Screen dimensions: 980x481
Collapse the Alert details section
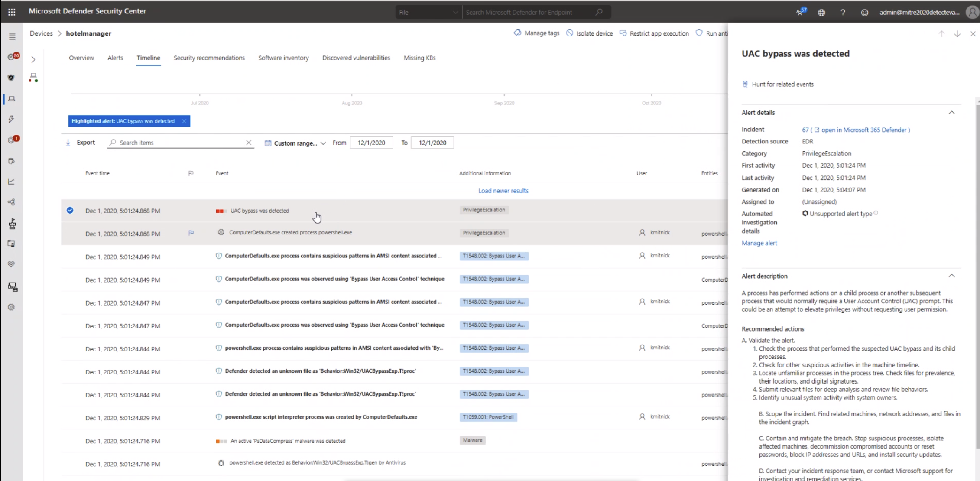(951, 113)
